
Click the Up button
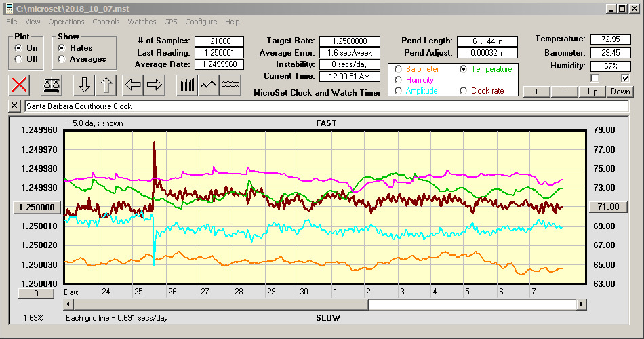pos(592,92)
